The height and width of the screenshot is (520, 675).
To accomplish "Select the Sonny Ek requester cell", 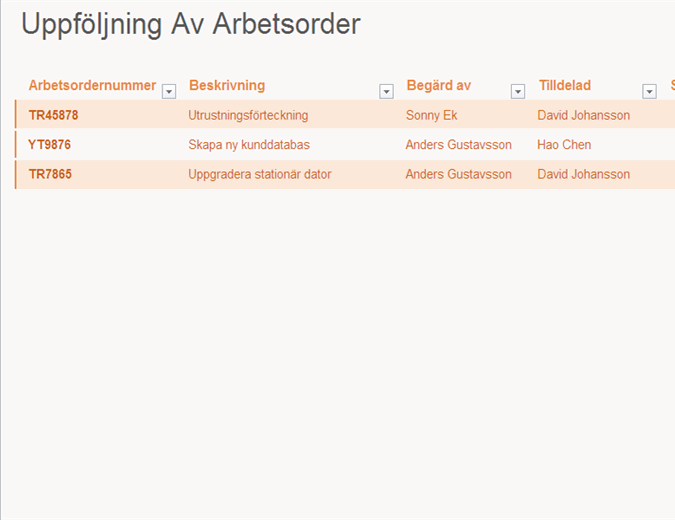I will coord(431,115).
